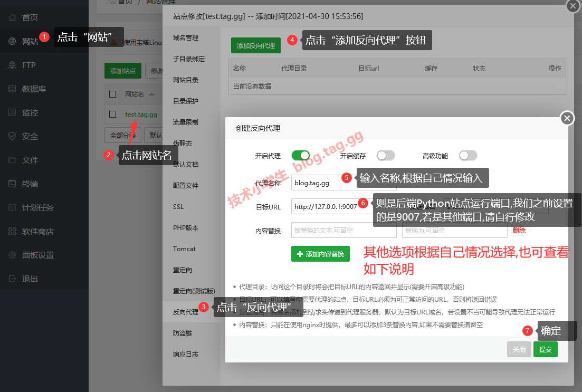The height and width of the screenshot is (392, 582).
Task: Click the 添加内容替换 button
Action: click(320, 254)
